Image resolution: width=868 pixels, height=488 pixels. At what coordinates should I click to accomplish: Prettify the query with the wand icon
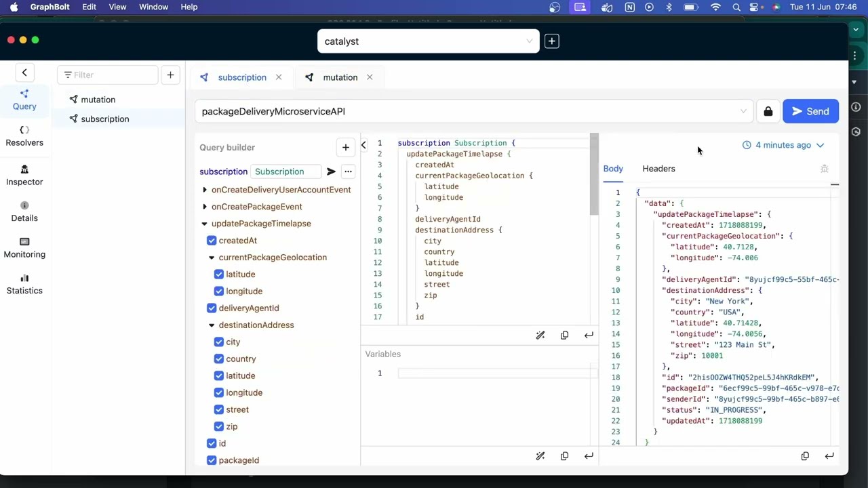540,335
